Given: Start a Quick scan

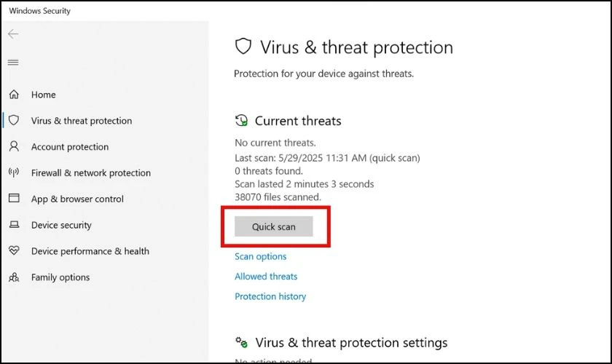Looking at the screenshot, I should tap(274, 226).
